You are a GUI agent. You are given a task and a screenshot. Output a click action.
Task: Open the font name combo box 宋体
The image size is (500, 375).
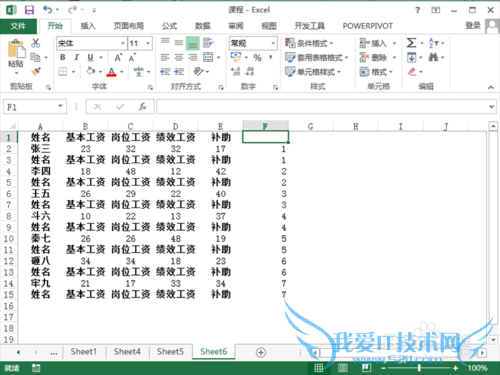point(91,43)
